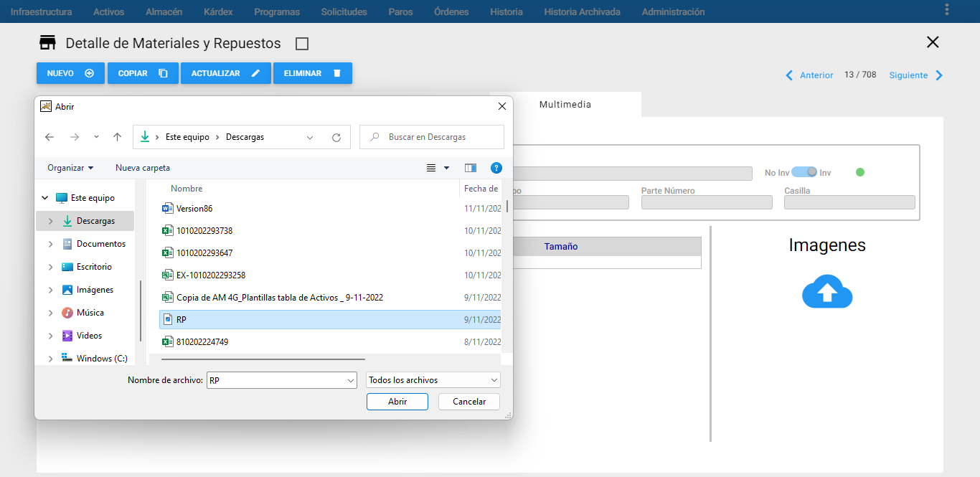Screen dimensions: 980x477
Task: Click the view layout list icon
Action: pos(431,168)
